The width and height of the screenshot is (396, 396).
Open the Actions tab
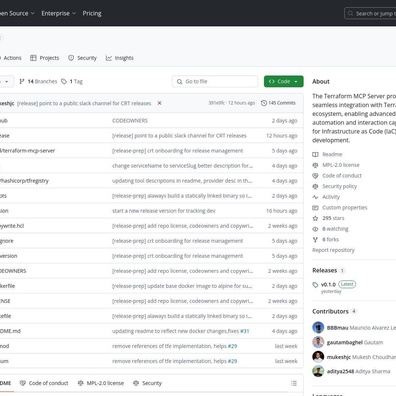pyautogui.click(x=11, y=58)
